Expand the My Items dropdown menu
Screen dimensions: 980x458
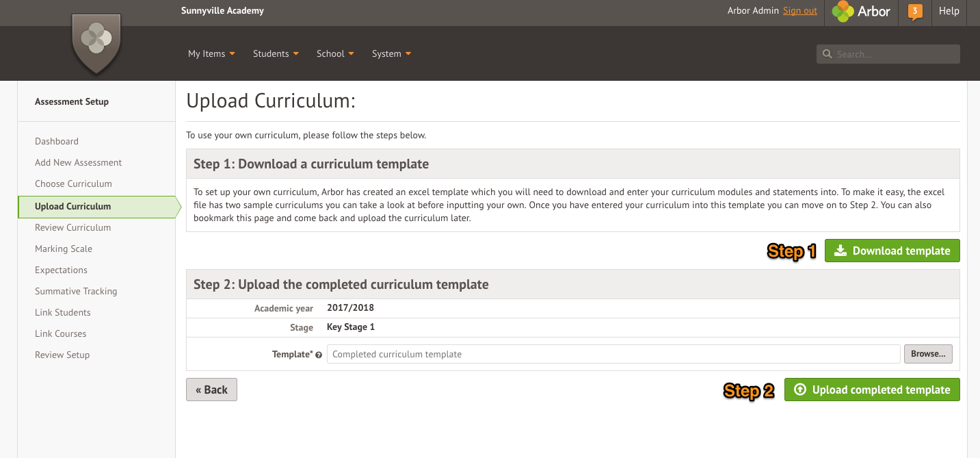click(211, 53)
